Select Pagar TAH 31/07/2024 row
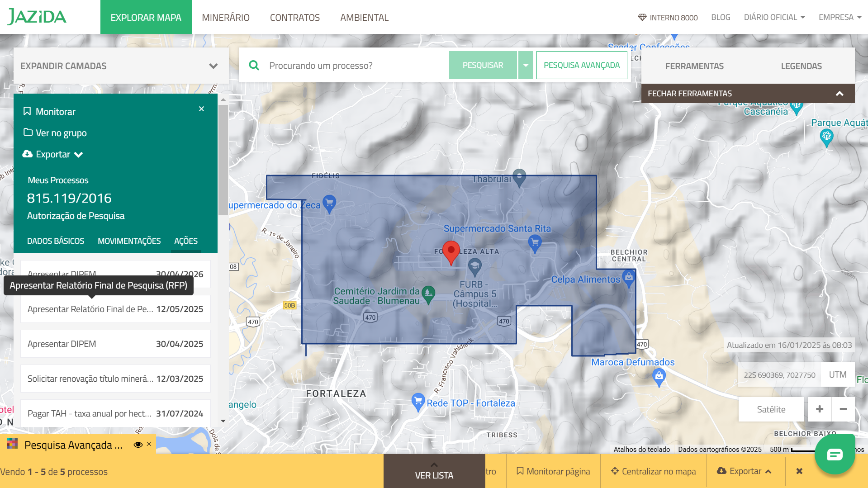868x488 pixels. (115, 413)
